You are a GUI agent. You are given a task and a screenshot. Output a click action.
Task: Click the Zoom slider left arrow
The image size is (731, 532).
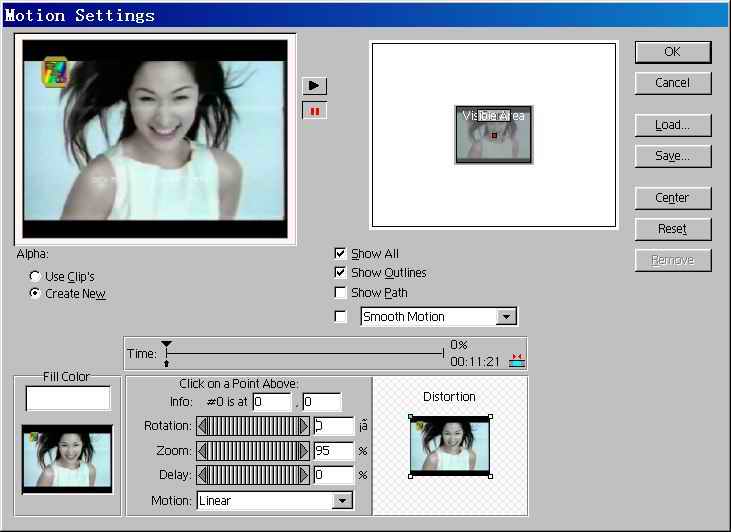click(x=202, y=451)
